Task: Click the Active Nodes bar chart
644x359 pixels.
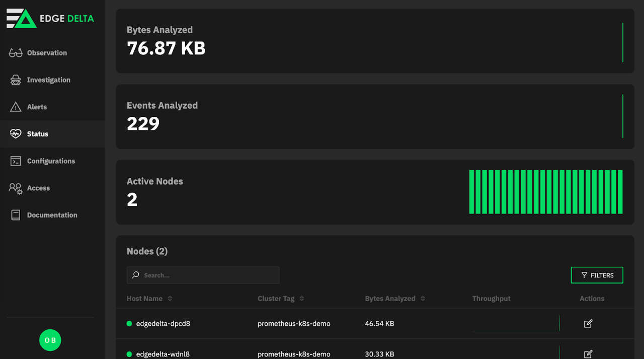Action: tap(546, 192)
